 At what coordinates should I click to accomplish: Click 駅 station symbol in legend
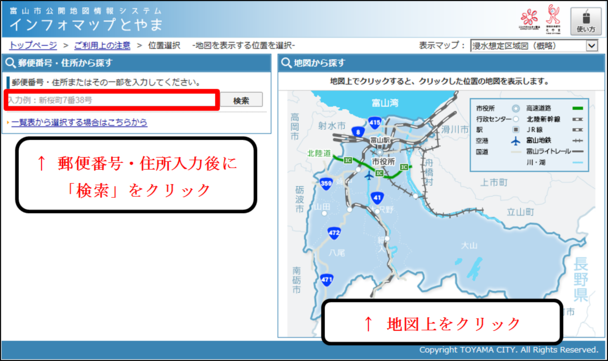click(516, 130)
